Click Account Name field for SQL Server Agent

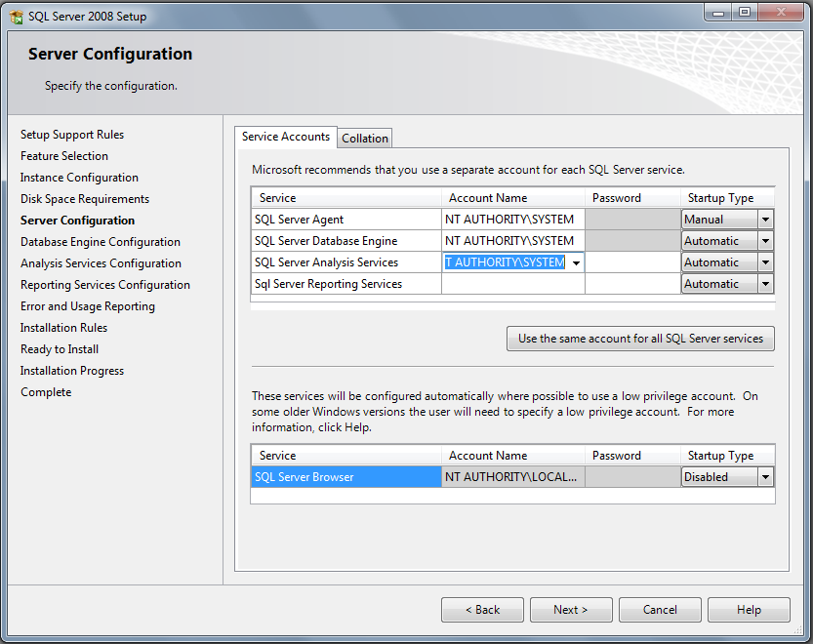pyautogui.click(x=513, y=220)
